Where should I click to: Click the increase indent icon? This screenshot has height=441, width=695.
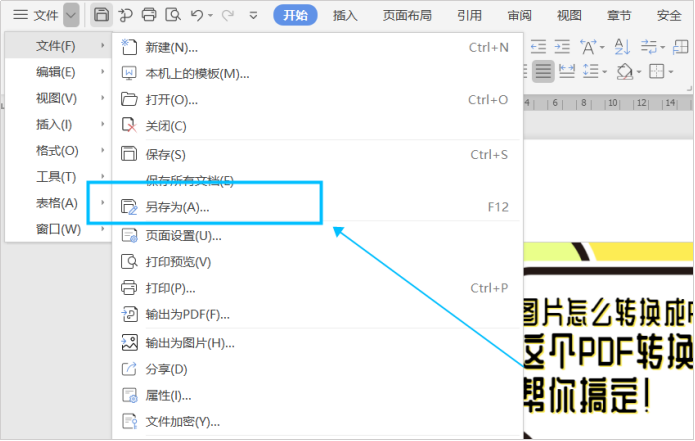562,47
